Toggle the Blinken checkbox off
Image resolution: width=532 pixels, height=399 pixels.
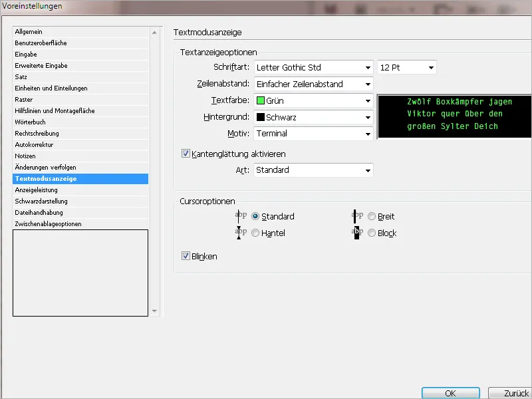185,255
